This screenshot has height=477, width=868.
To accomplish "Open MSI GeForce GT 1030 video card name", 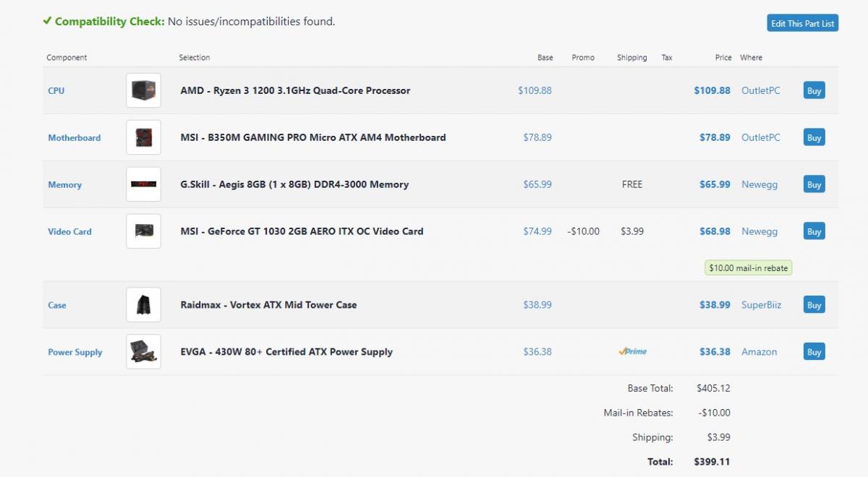I will [x=302, y=231].
